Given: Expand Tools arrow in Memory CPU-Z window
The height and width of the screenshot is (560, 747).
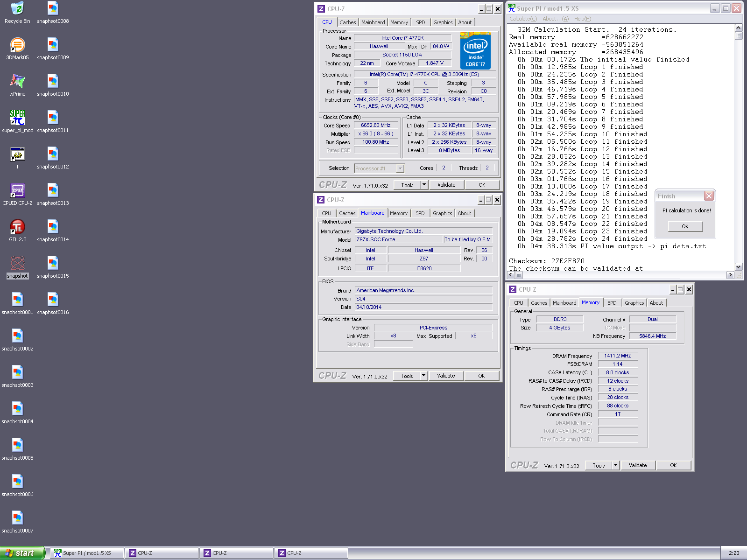Looking at the screenshot, I should tap(615, 465).
